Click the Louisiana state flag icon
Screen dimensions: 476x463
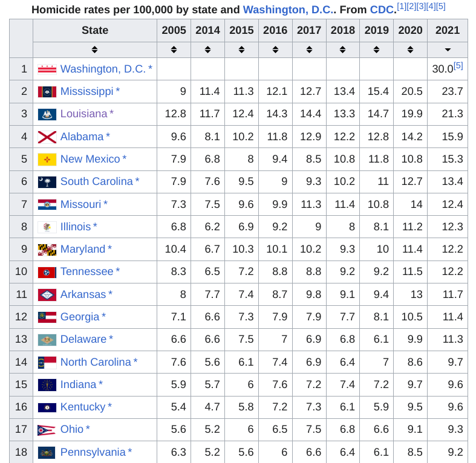point(47,114)
